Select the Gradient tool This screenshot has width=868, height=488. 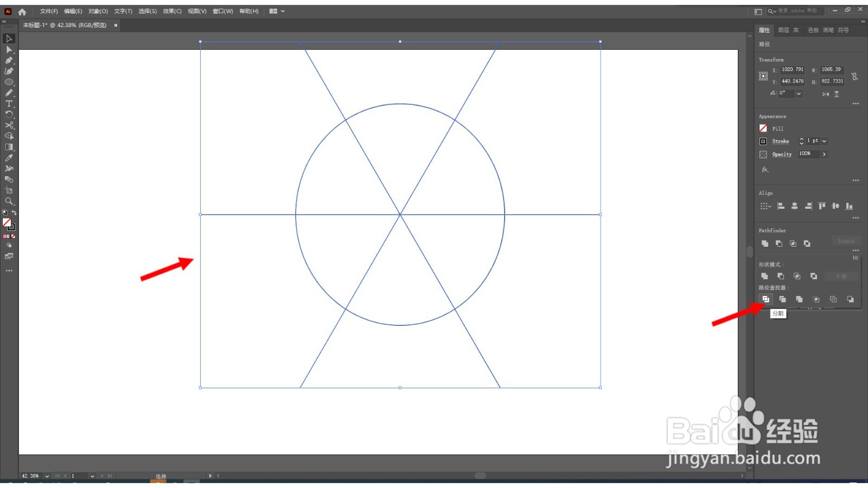tap(9, 147)
